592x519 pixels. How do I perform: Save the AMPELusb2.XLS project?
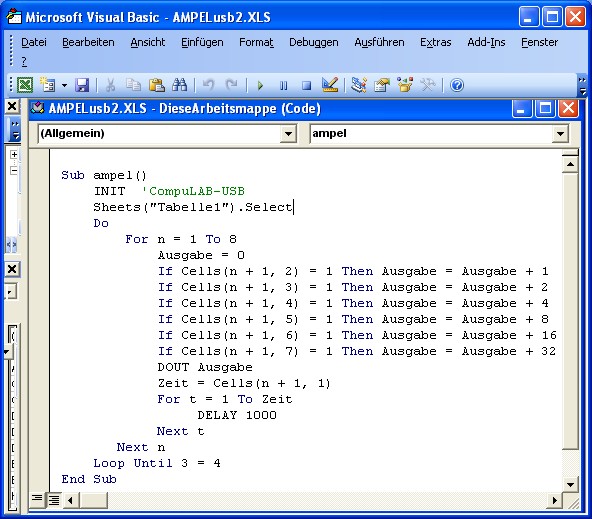pyautogui.click(x=82, y=85)
